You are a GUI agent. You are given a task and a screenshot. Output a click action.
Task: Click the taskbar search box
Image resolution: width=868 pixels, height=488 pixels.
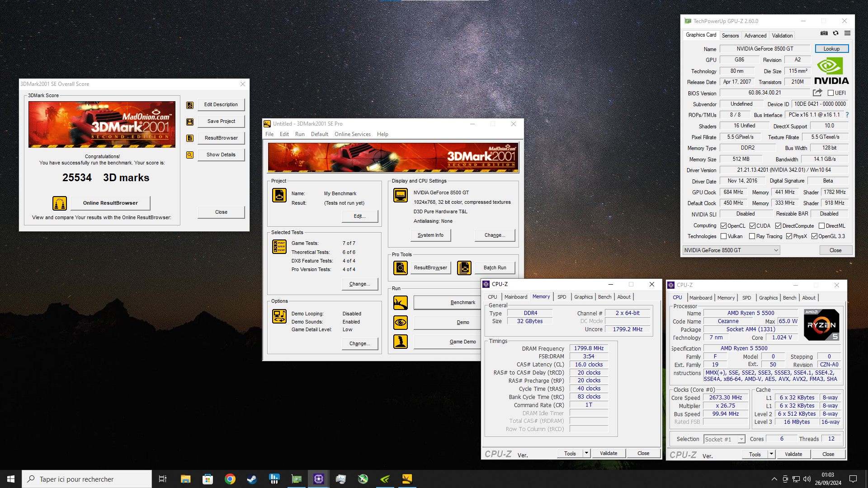[87, 479]
